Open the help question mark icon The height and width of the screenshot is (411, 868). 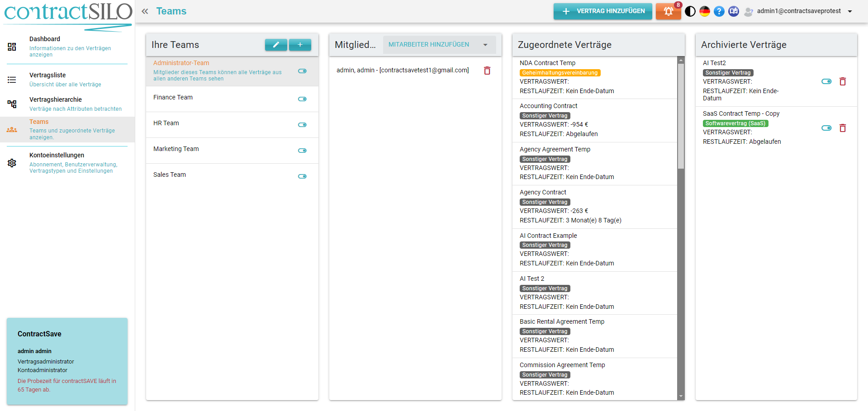(719, 11)
